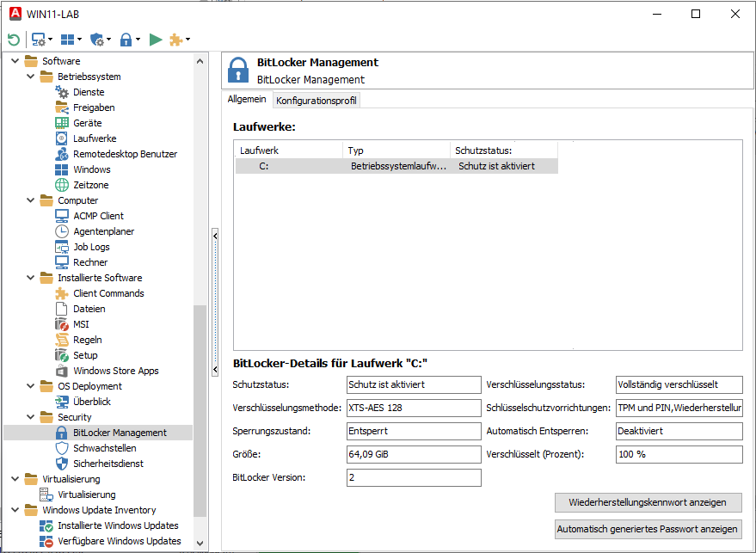Screen dimensions: 756x553
Task: Select the Schwachstellen shield icon
Action: tap(62, 448)
